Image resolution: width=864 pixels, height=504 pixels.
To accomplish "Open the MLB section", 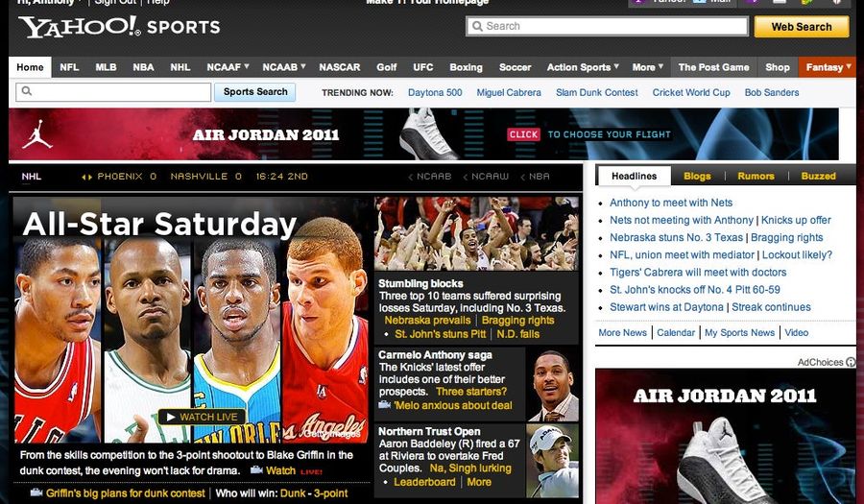I will 106,67.
